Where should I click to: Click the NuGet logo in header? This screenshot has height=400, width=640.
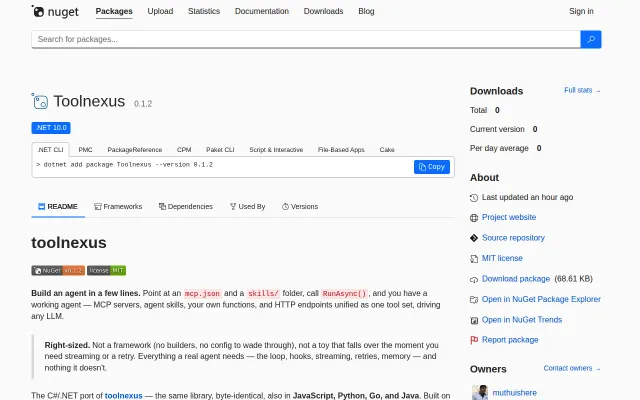coord(55,11)
